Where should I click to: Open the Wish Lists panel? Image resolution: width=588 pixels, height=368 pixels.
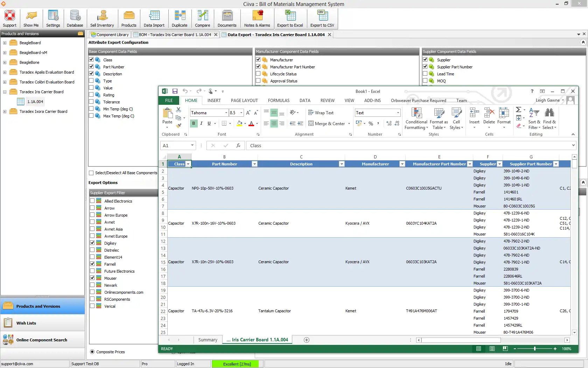coord(26,323)
